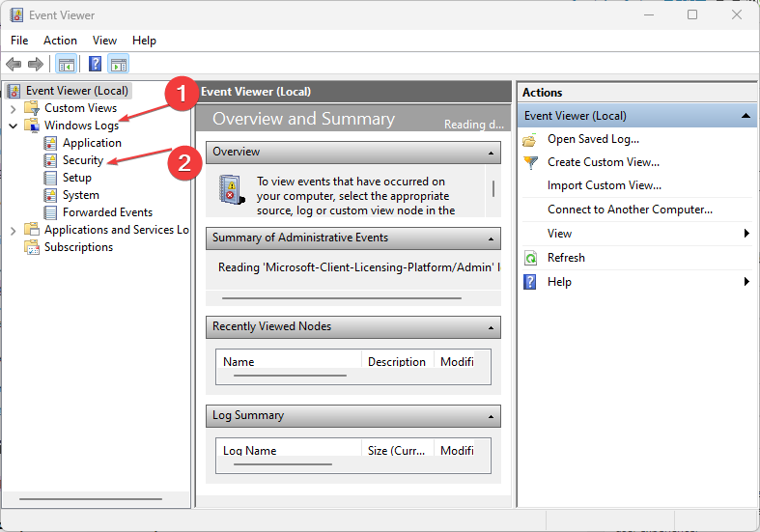Image resolution: width=760 pixels, height=532 pixels.
Task: Click the Applications and Services Logs folder icon
Action: coord(32,230)
